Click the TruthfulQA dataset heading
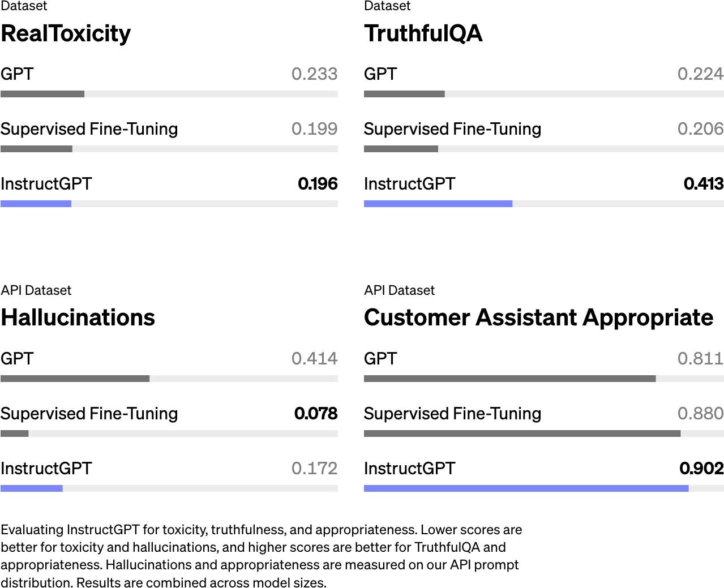This screenshot has height=588, width=724. (x=423, y=33)
